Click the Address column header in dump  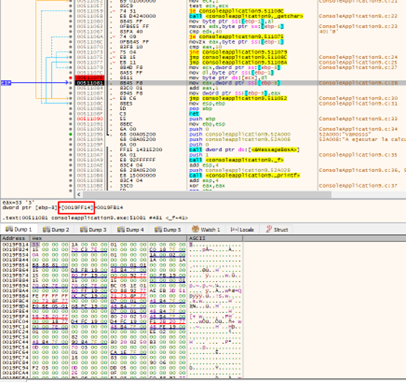pos(15,238)
